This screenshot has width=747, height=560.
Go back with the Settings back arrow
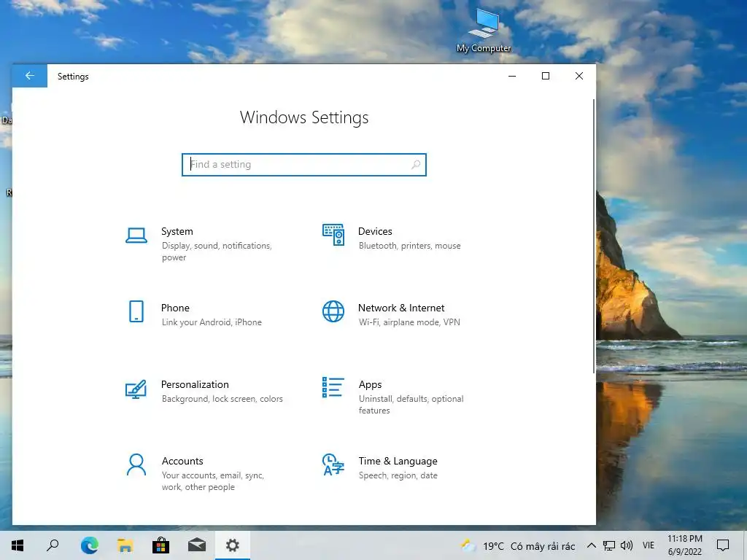(29, 76)
